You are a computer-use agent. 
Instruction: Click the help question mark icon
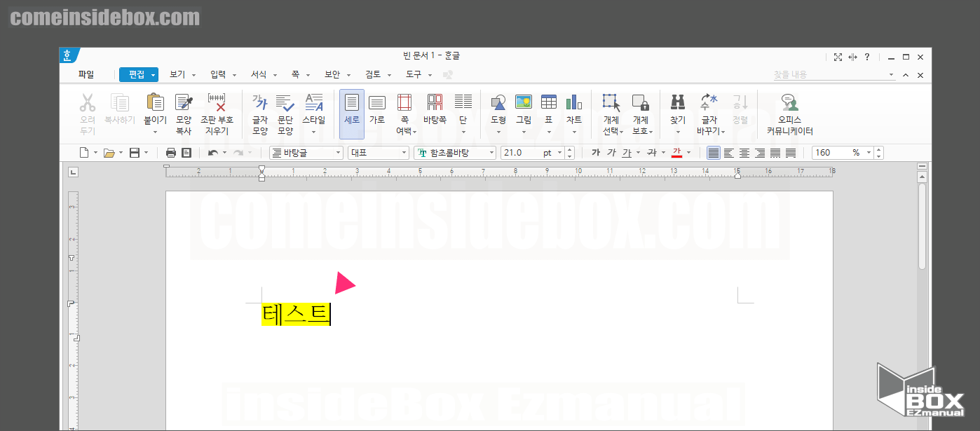pyautogui.click(x=867, y=57)
